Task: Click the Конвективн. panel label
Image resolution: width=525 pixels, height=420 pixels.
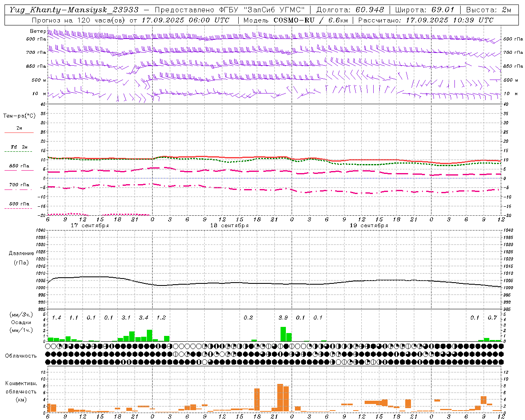Action: pos(21,383)
